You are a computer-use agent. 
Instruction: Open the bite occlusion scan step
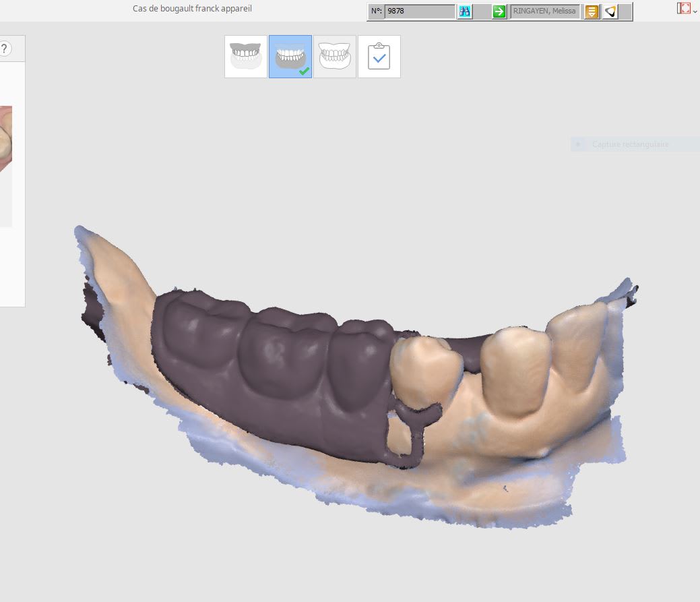(335, 57)
